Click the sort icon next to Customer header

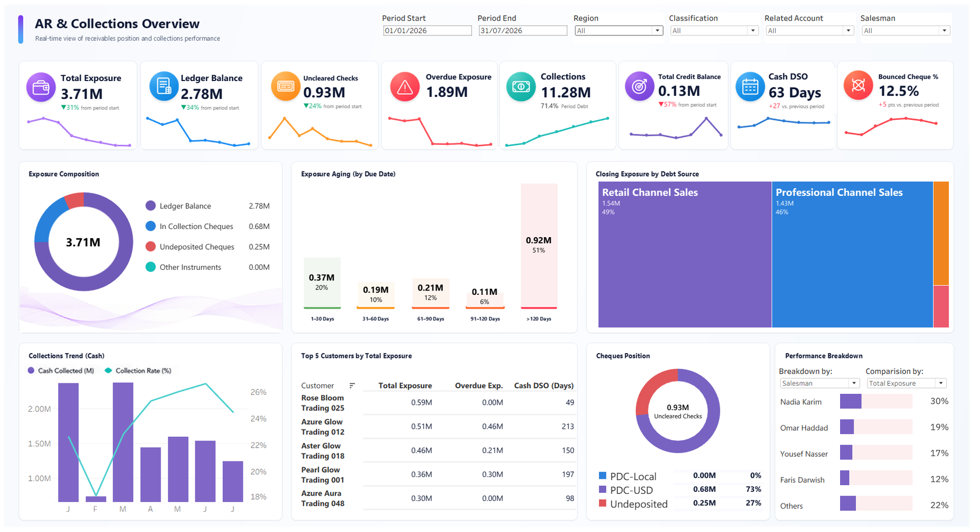pos(352,386)
